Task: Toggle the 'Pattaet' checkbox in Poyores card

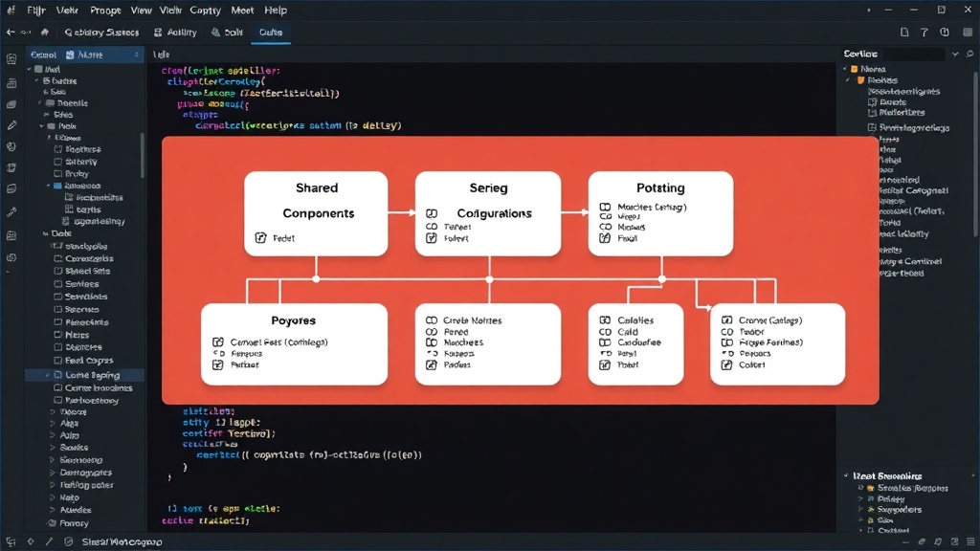Action: 217,364
